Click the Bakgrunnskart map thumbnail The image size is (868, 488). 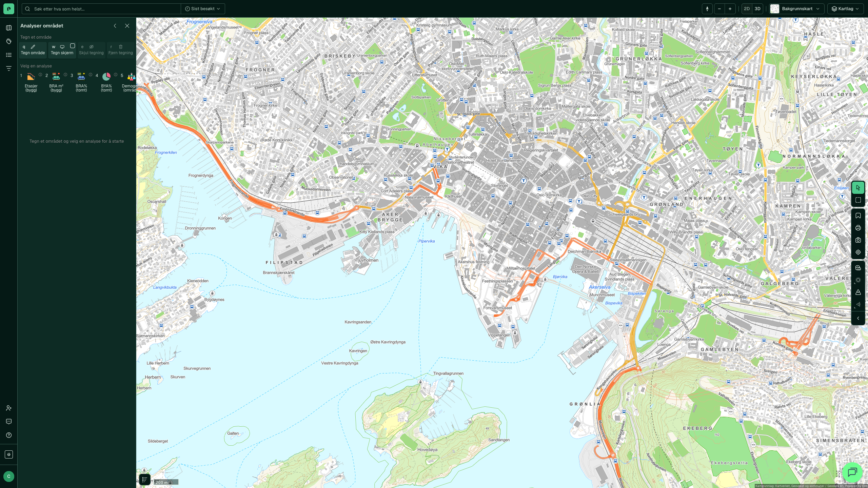[775, 9]
